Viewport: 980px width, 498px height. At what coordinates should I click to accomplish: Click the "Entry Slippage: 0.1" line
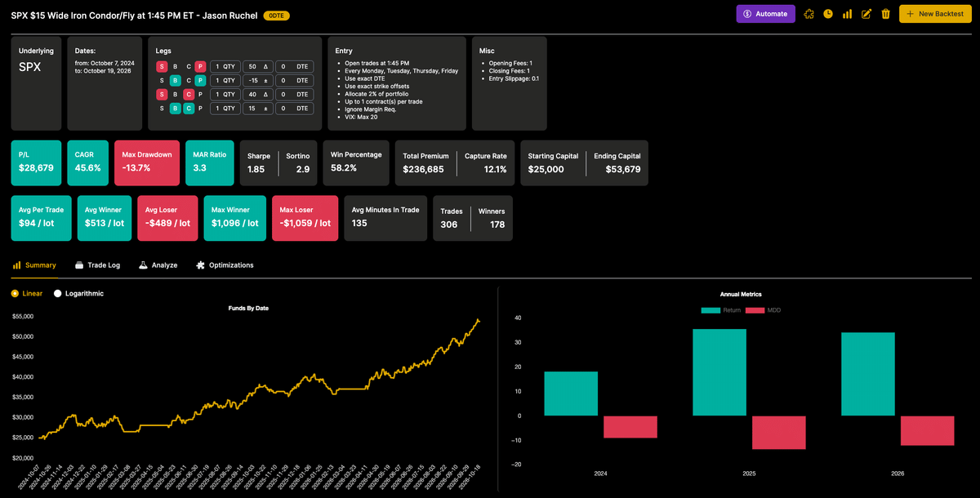point(514,78)
